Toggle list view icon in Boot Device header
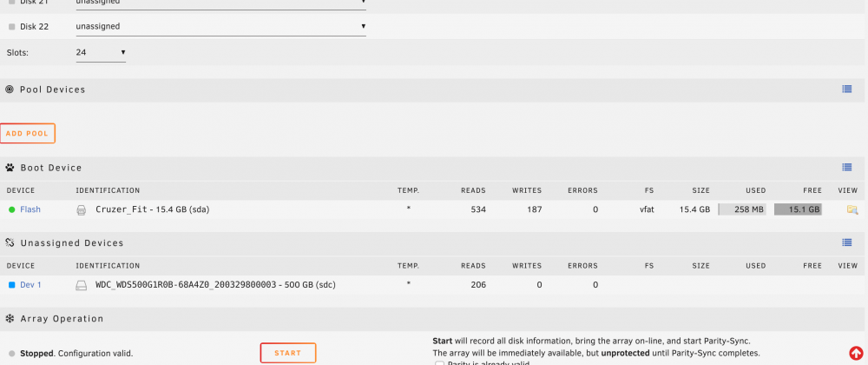 pyautogui.click(x=847, y=167)
